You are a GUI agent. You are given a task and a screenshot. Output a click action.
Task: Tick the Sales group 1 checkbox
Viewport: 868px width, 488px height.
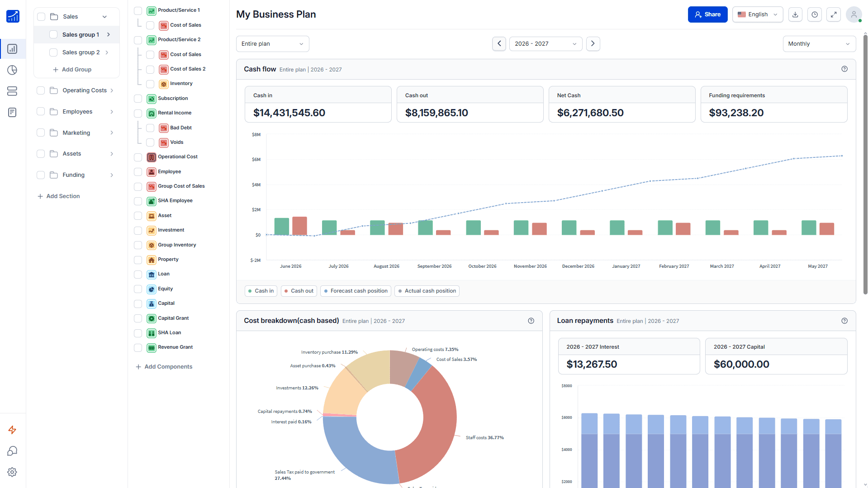[x=53, y=35]
